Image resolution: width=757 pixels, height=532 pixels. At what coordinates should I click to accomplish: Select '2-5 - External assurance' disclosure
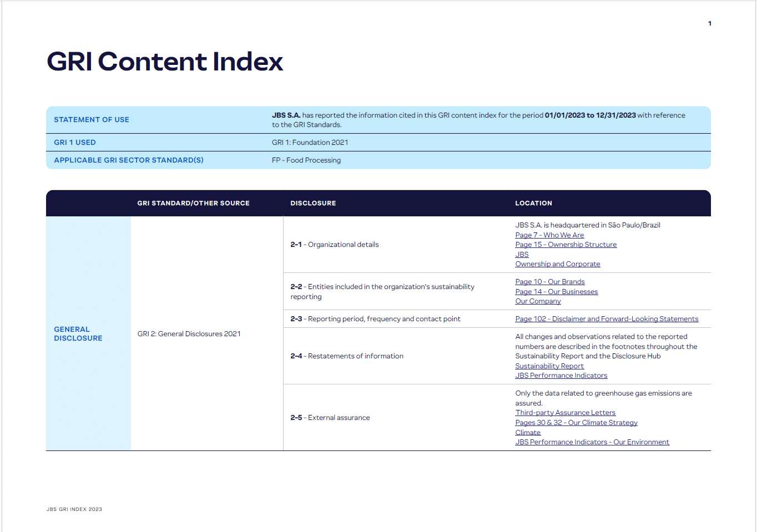[x=330, y=418]
